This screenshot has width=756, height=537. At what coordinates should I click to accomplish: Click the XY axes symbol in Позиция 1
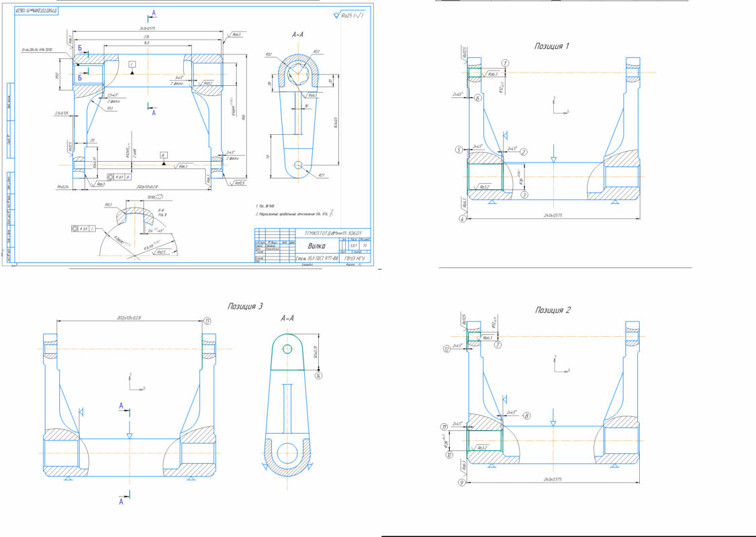(559, 106)
